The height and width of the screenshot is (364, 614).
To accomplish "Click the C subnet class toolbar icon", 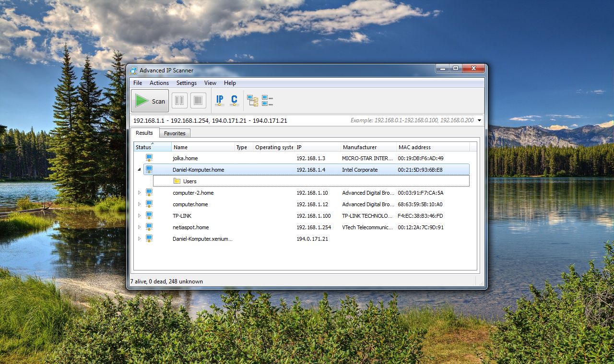I will click(234, 100).
